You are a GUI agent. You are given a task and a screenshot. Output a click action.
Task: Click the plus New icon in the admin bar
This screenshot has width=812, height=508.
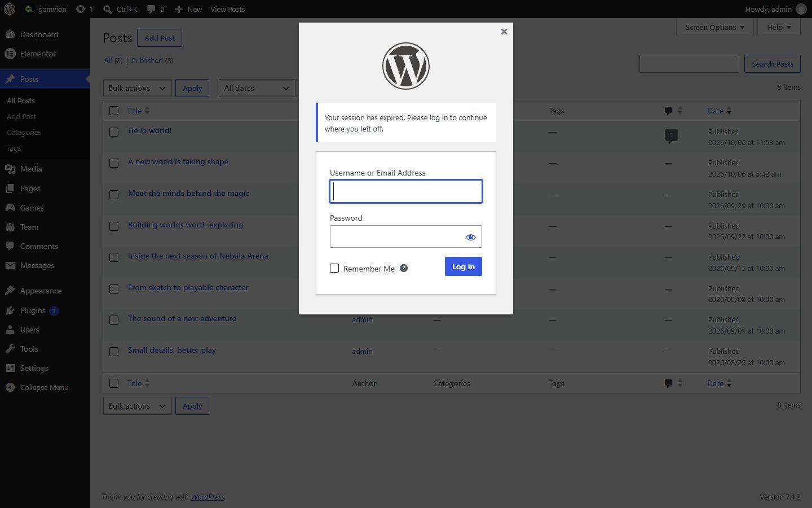coord(178,9)
